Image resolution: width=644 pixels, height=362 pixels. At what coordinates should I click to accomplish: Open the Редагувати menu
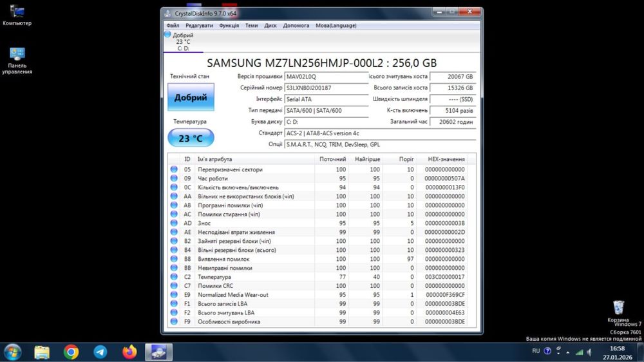pos(199,26)
